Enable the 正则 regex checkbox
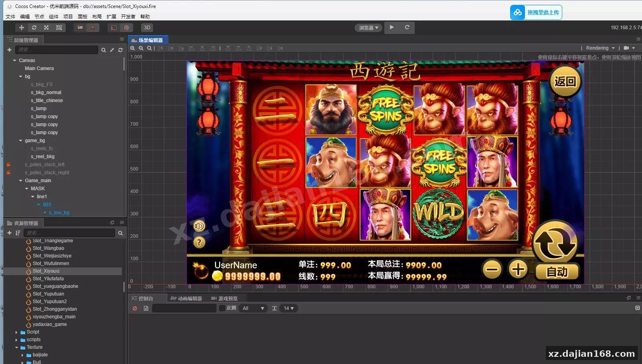The height and width of the screenshot is (364, 642). [222, 308]
